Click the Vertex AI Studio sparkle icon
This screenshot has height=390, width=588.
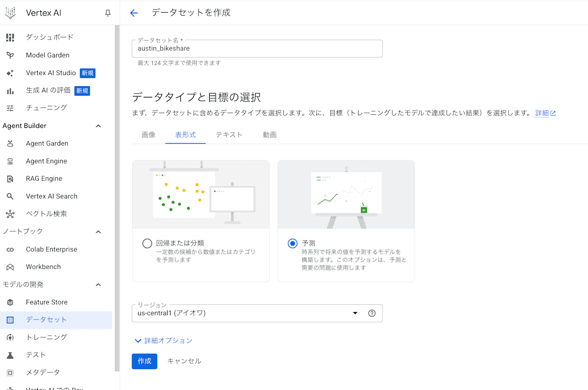(10, 73)
